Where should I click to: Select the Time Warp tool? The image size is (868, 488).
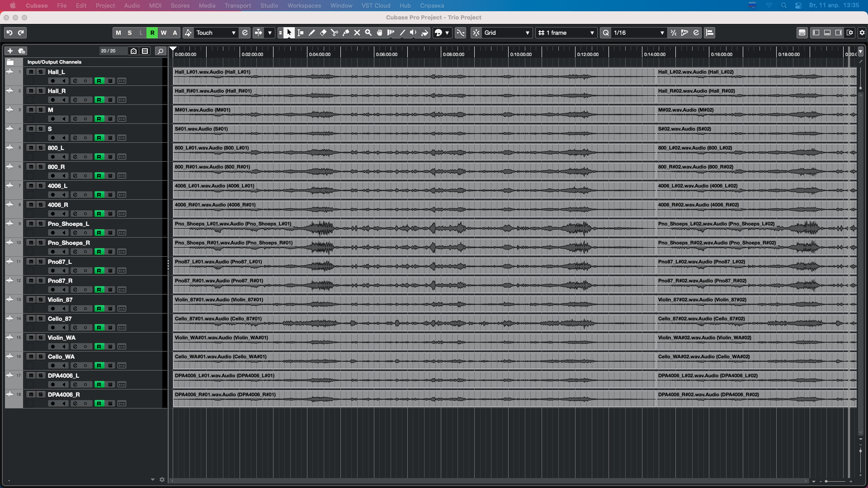point(391,33)
